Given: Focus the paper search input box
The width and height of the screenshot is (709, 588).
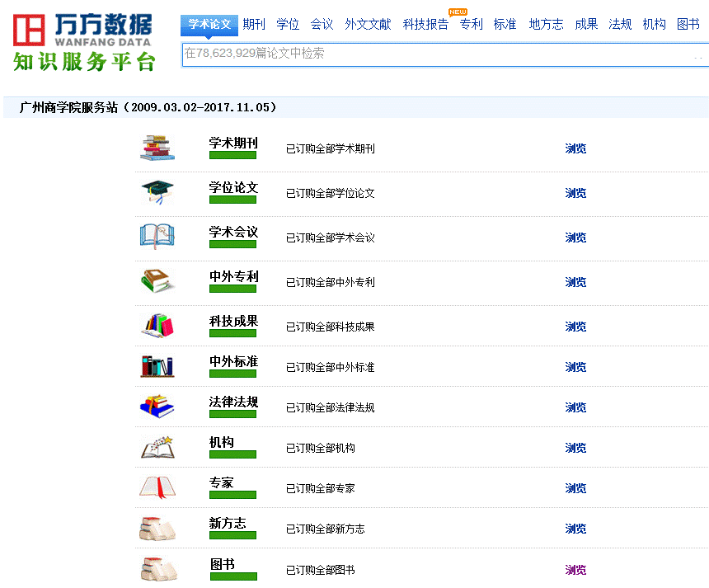Looking at the screenshot, I should 445,54.
